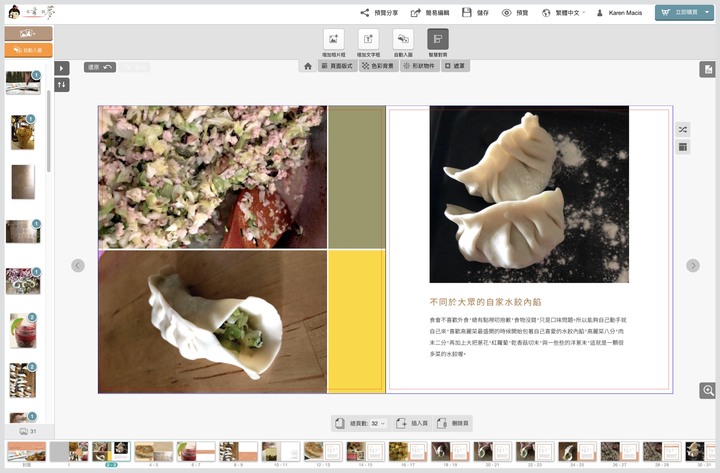Viewport: 720px width, 473px height.
Task: Click the Add Text Box icon
Action: pyautogui.click(x=368, y=39)
